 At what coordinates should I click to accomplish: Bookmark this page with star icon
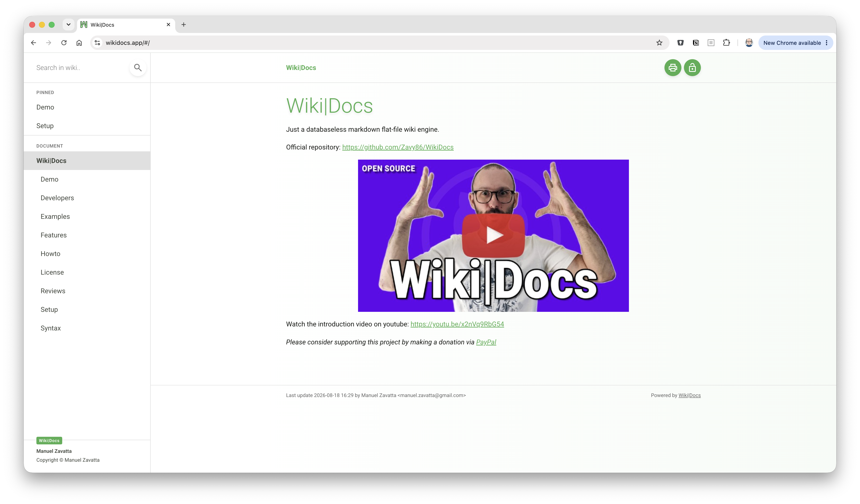(x=659, y=43)
